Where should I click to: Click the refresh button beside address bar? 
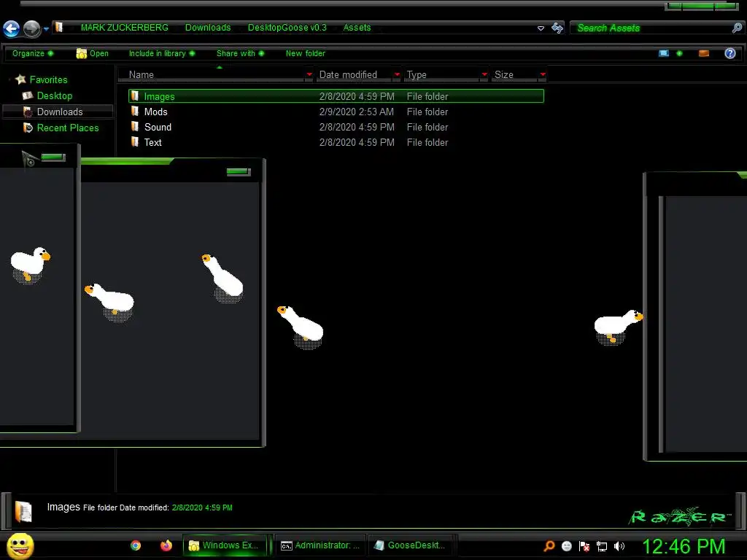pos(557,28)
